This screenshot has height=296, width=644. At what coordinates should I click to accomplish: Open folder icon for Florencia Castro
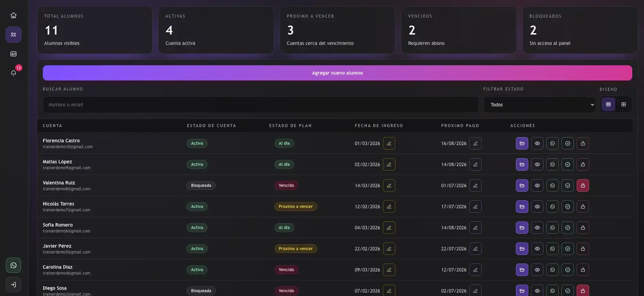[x=522, y=143]
